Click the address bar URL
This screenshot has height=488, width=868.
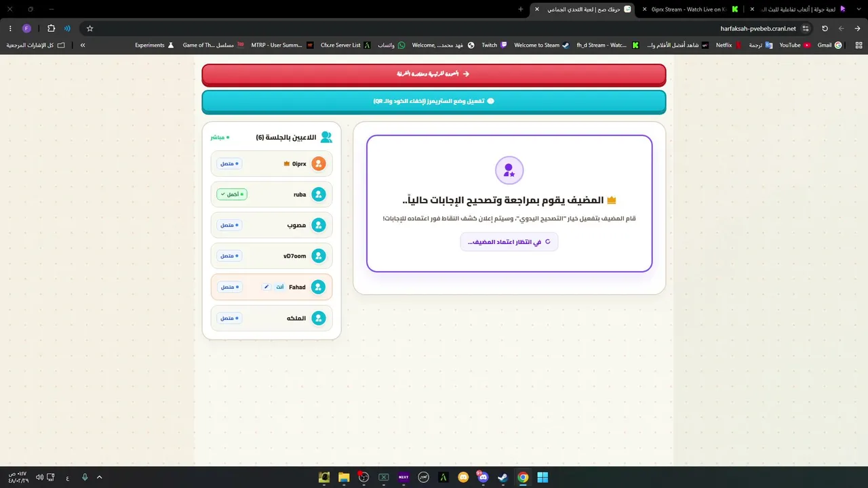758,28
